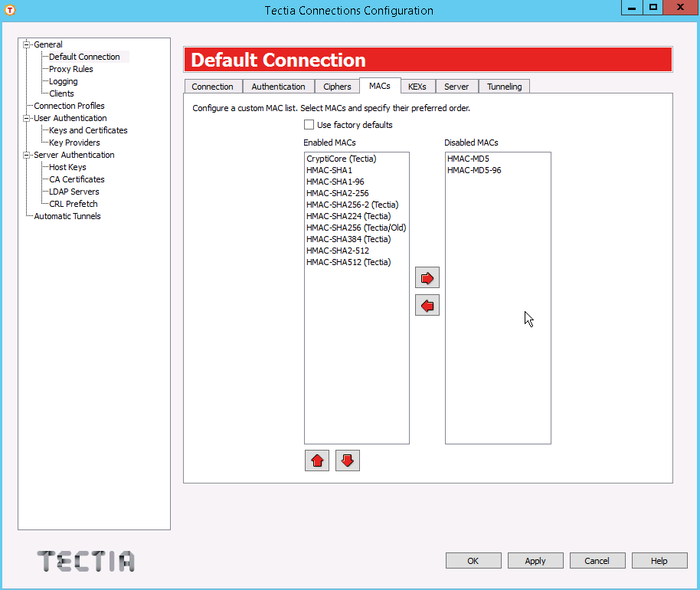
Task: Select Key Providers in the tree
Action: 74,143
